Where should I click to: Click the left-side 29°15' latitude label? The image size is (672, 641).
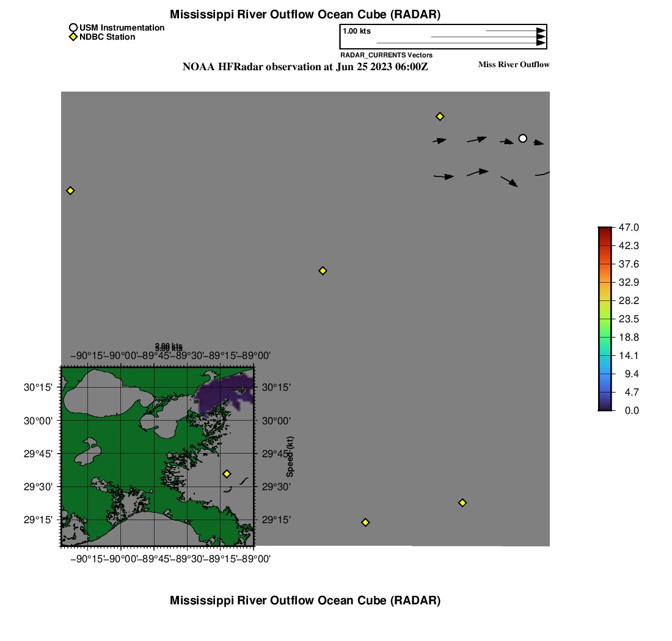[38, 520]
